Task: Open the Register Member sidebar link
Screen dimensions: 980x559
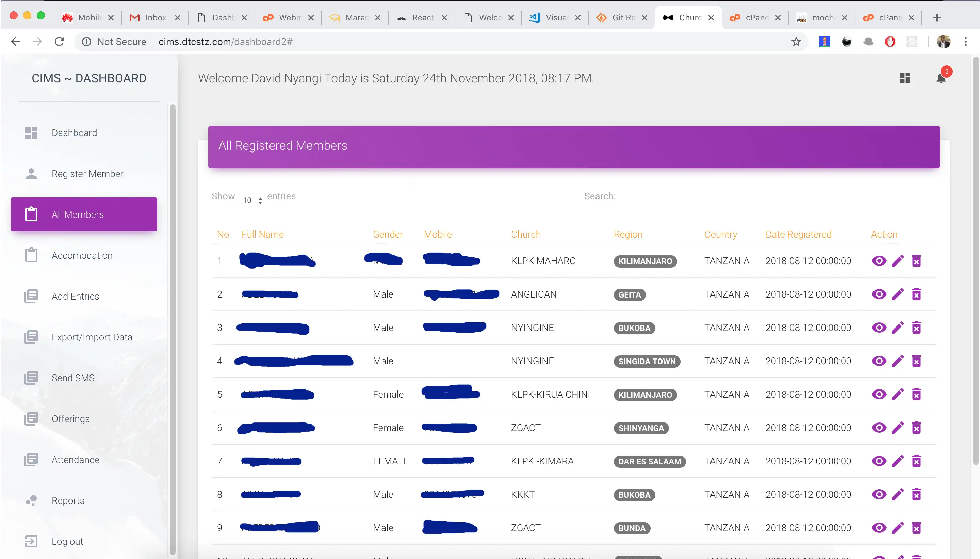Action: 87,174
